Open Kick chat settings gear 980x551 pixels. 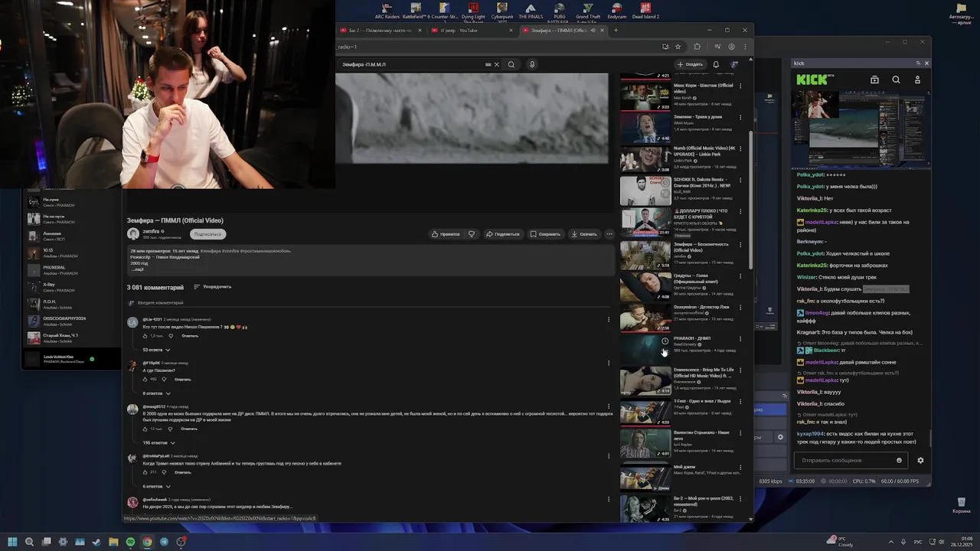[920, 461]
